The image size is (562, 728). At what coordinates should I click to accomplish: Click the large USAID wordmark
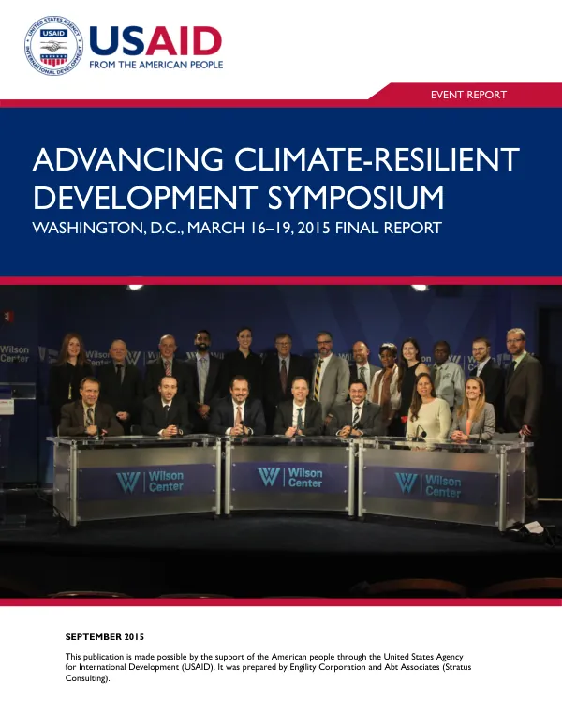155,40
